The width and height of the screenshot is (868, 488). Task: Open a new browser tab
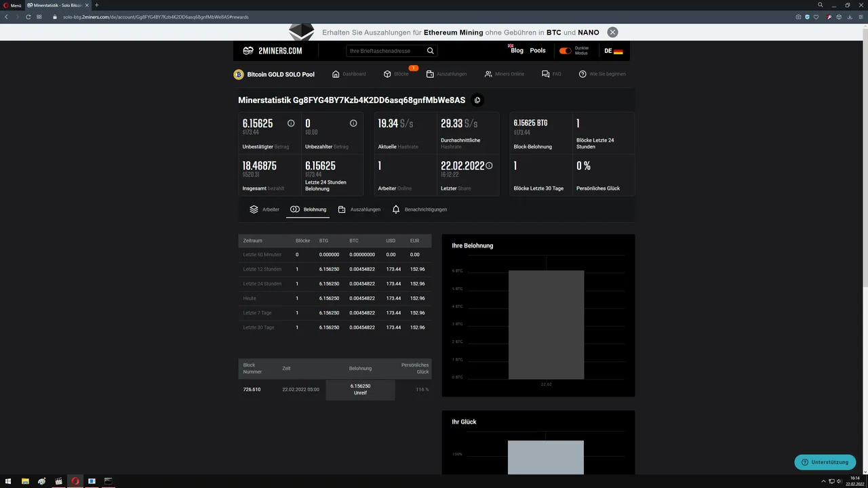(x=96, y=5)
